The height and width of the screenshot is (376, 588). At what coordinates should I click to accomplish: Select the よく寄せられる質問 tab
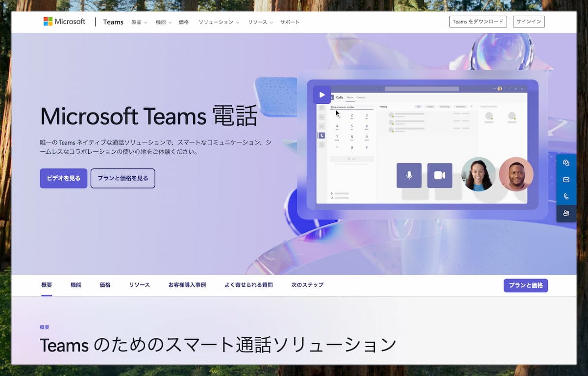[x=249, y=285]
